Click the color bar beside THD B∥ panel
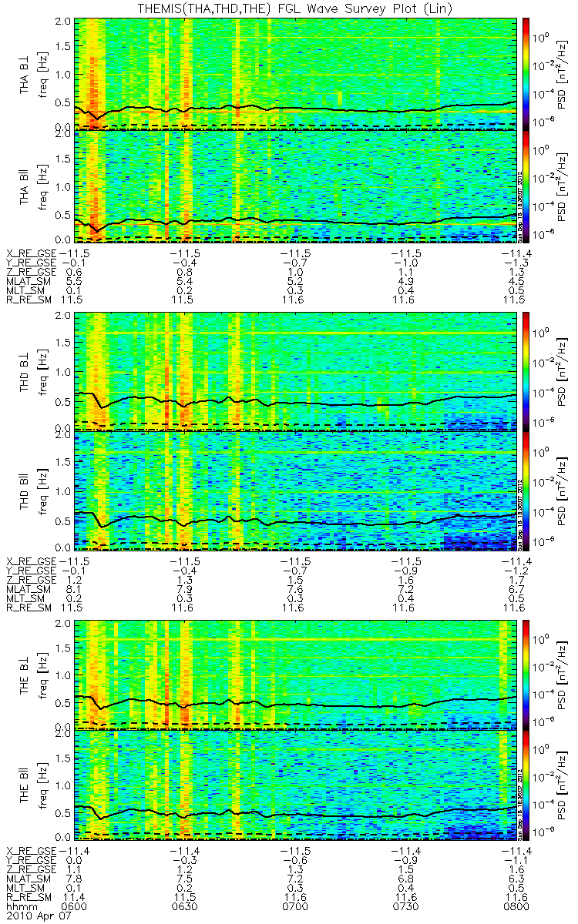 point(527,490)
